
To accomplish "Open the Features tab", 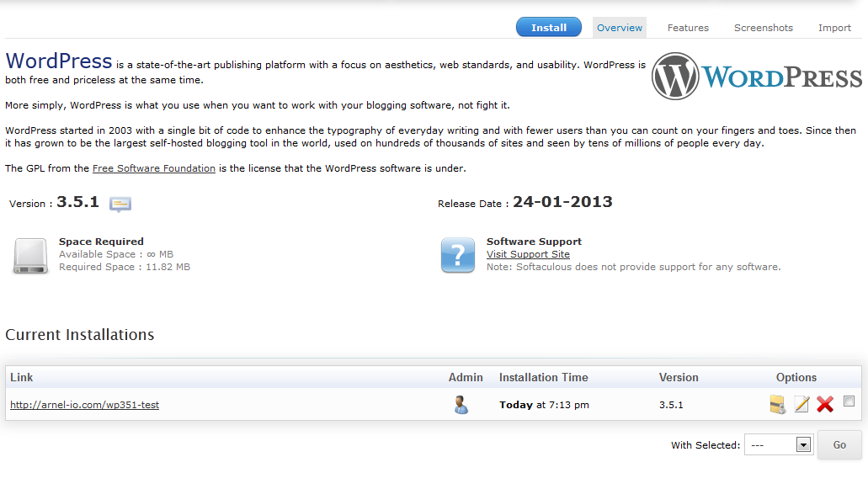I will point(688,28).
